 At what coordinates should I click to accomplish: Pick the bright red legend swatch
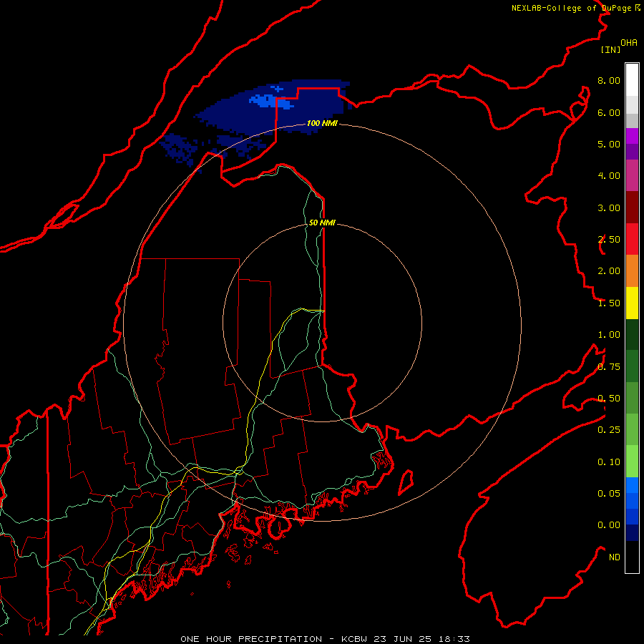632,239
